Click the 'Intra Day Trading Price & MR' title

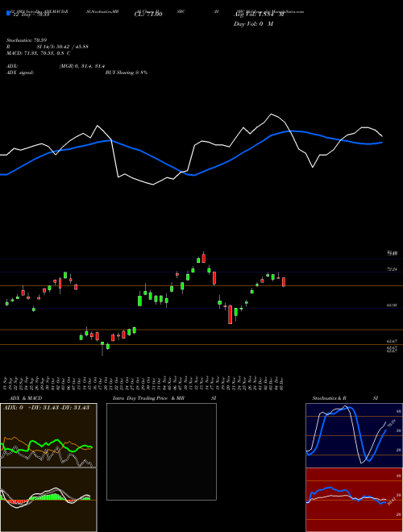(x=148, y=398)
